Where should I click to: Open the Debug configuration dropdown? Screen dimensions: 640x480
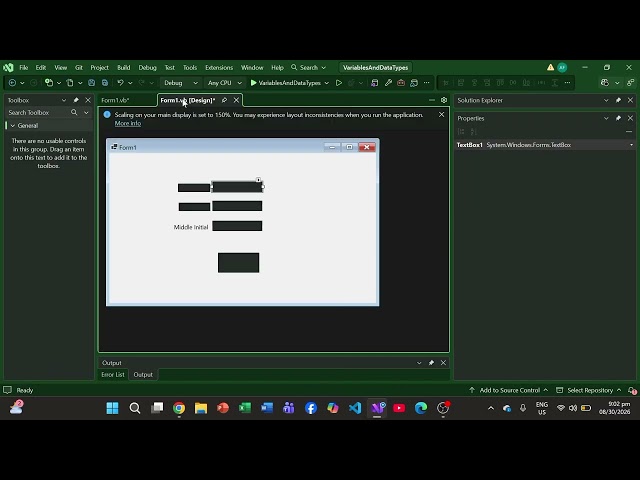pos(179,83)
